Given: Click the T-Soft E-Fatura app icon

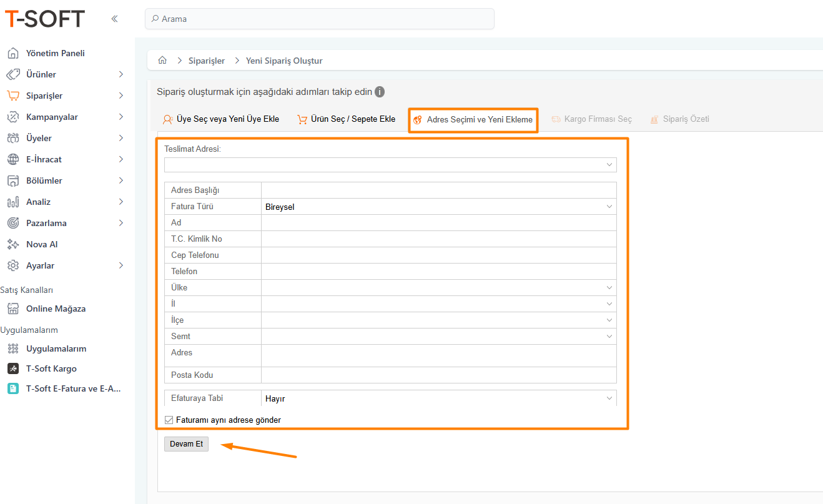Looking at the screenshot, I should (13, 388).
